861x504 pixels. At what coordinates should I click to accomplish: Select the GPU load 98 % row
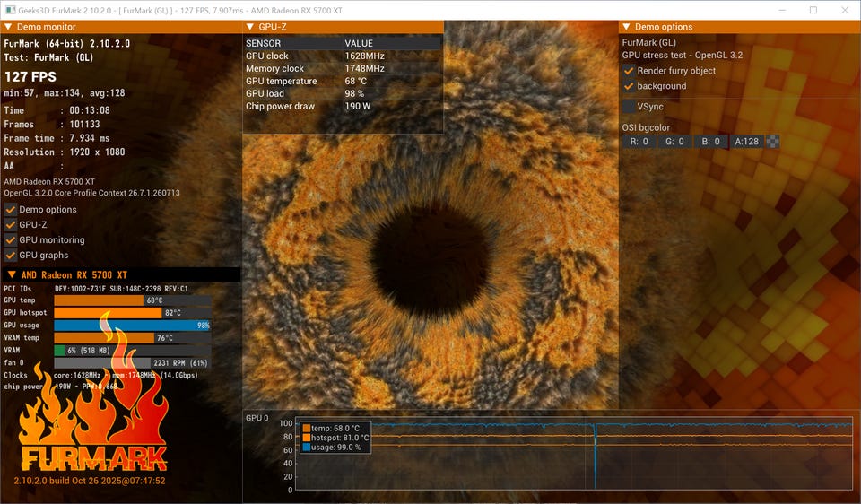pyautogui.click(x=344, y=94)
